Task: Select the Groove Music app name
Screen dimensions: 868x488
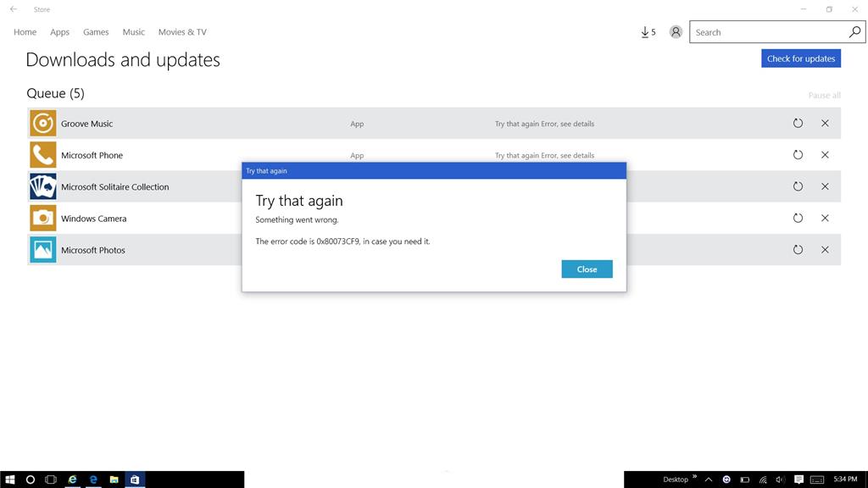Action: tap(87, 124)
